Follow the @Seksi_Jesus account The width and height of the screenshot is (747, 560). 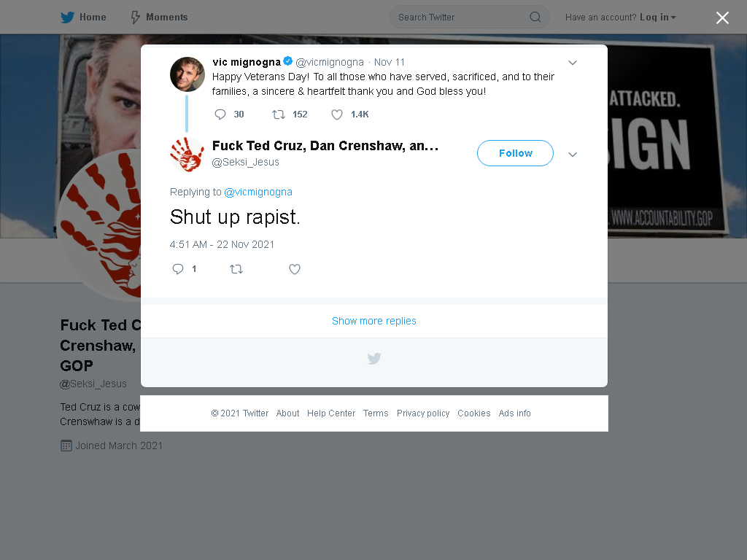click(515, 153)
